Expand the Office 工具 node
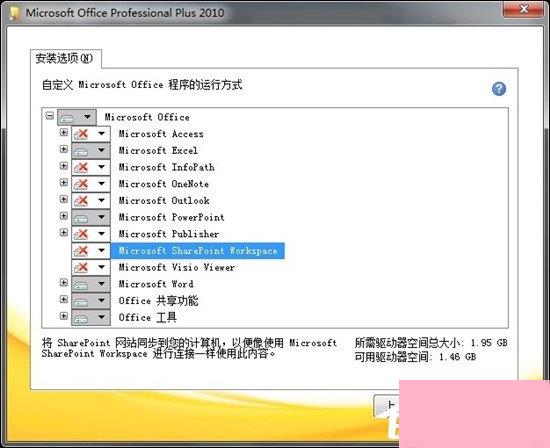Viewport: 550px width, 448px height. click(63, 316)
